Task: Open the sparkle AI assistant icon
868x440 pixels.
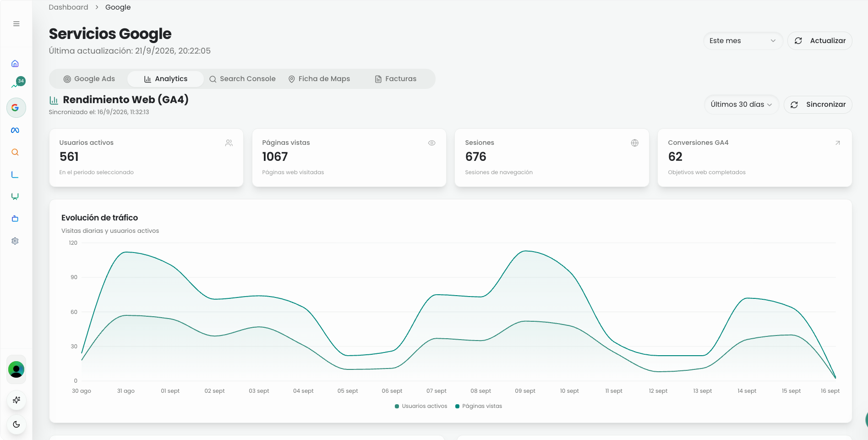Action: pos(16,400)
